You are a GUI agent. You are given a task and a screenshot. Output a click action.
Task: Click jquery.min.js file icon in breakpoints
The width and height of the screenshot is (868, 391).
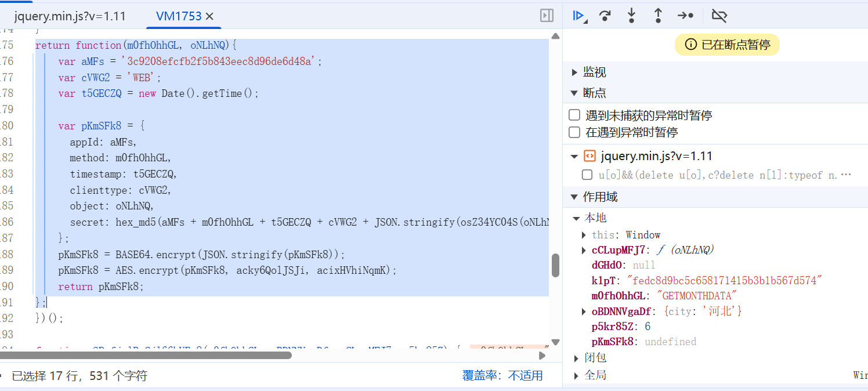[x=589, y=155]
